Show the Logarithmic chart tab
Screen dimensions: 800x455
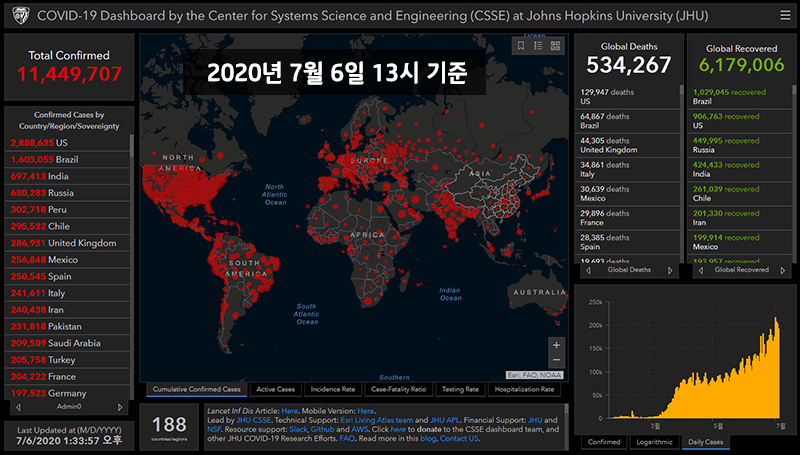655,442
